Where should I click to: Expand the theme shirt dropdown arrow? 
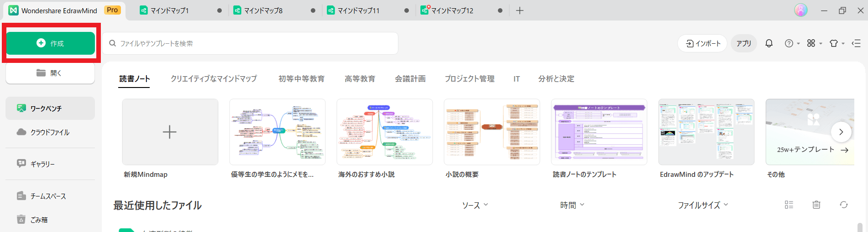[843, 44]
